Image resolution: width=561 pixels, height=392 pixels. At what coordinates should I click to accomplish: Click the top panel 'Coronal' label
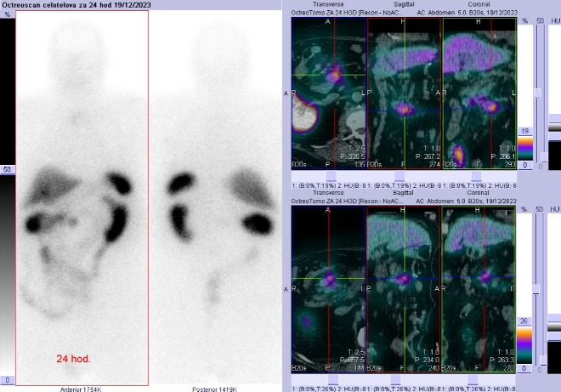pos(479,4)
